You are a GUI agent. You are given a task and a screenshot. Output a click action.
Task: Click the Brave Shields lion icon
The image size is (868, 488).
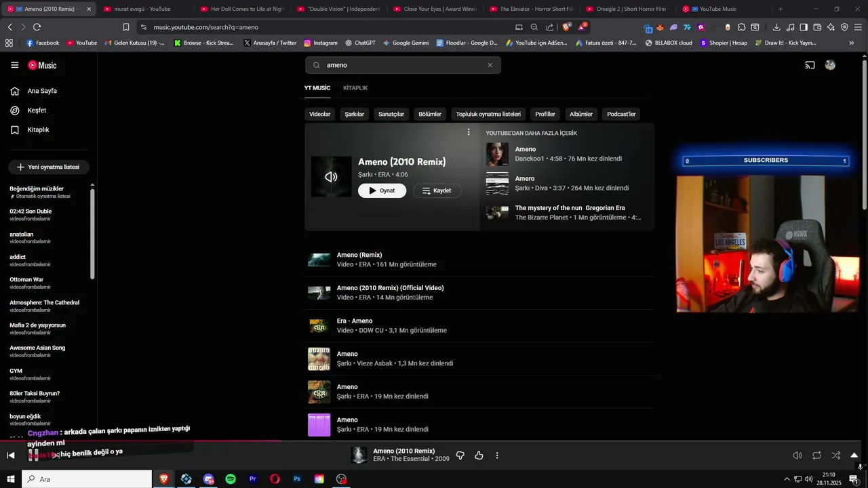pyautogui.click(x=567, y=27)
